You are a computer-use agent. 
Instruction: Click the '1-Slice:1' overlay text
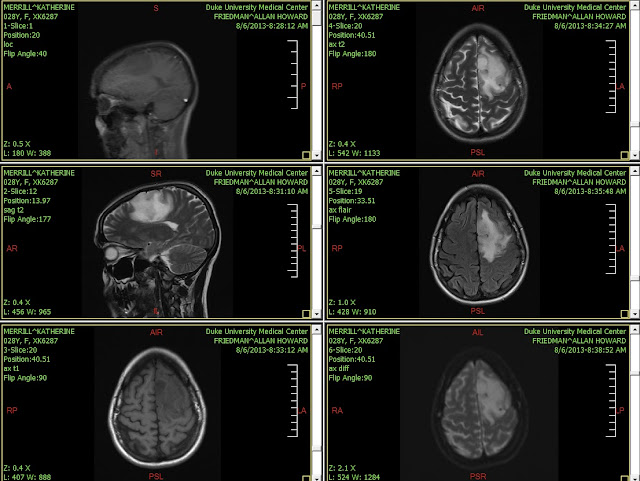[18, 26]
